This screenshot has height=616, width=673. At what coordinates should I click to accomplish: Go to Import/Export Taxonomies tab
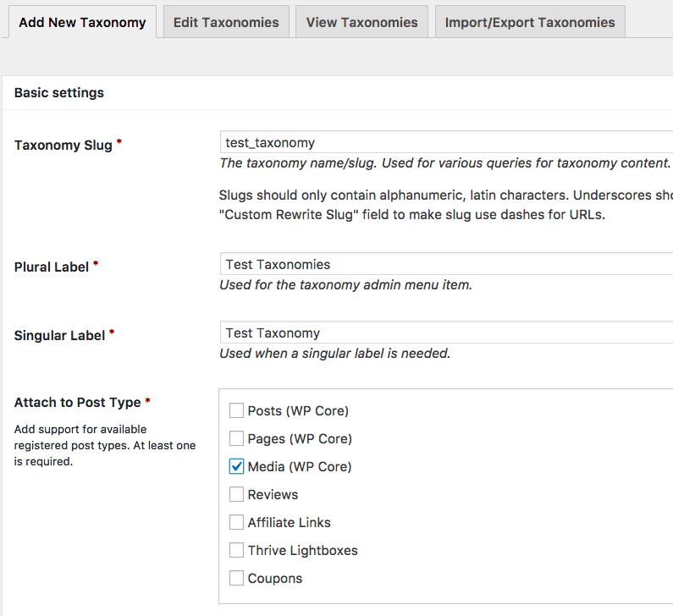[x=530, y=22]
